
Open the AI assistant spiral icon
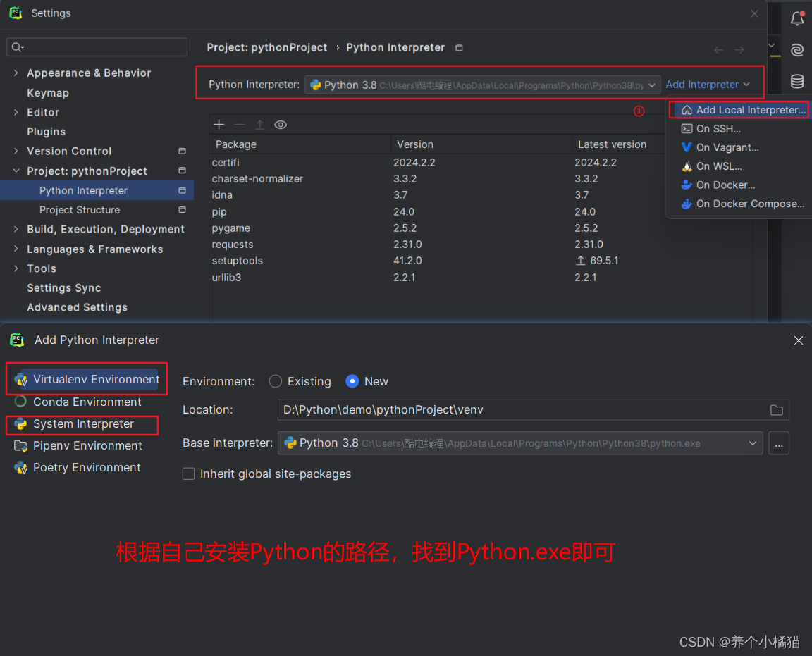pos(797,50)
